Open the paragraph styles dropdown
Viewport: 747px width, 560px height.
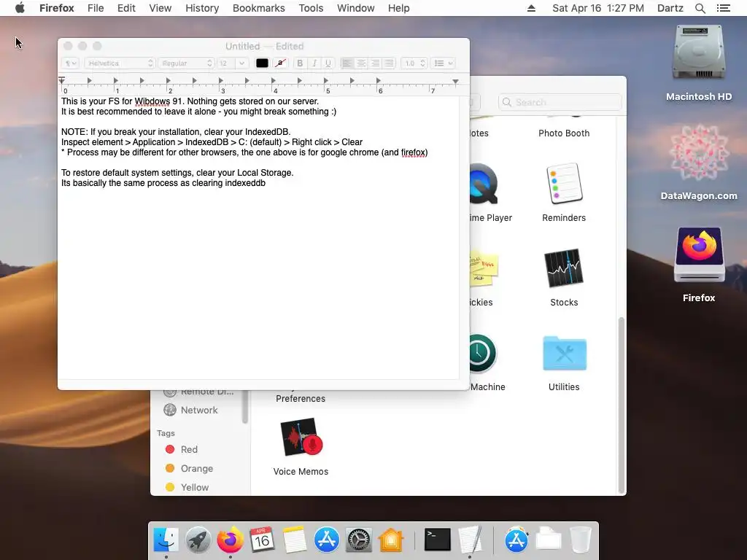coord(70,63)
